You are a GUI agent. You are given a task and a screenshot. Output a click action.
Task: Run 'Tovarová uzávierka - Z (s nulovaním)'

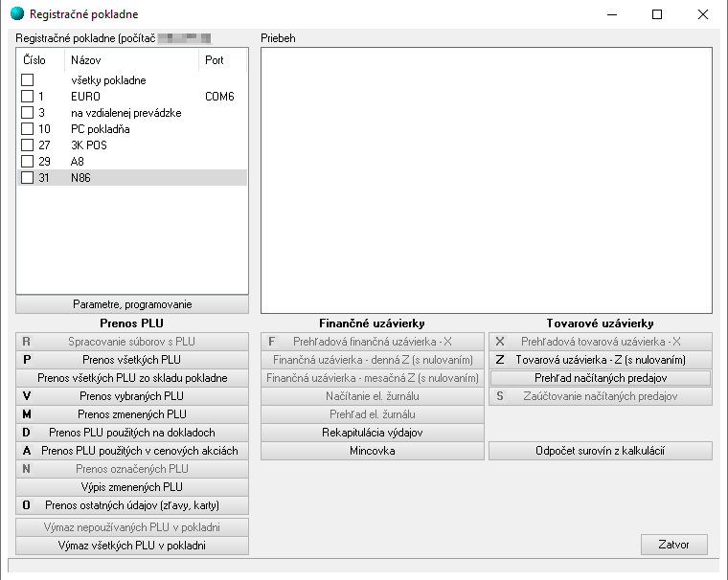[601, 360]
